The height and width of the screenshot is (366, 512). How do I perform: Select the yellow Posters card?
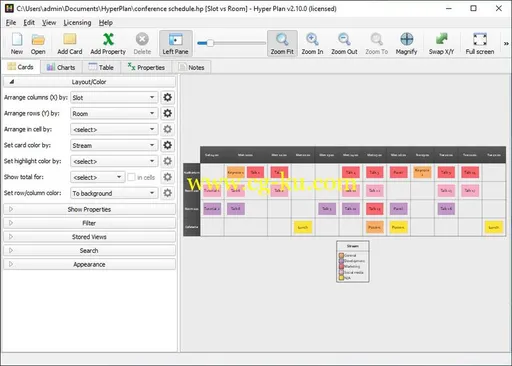coord(398,227)
